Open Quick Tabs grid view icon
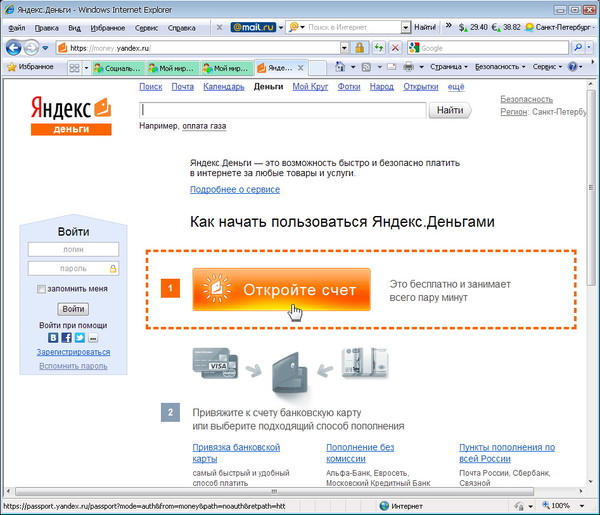The height and width of the screenshot is (515, 600). [x=74, y=68]
